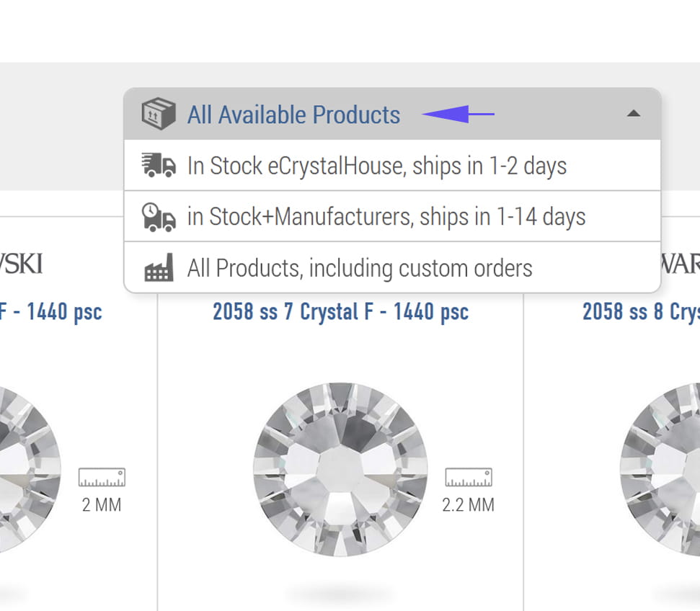
Task: Choose All Products, including custom orders
Action: point(392,268)
